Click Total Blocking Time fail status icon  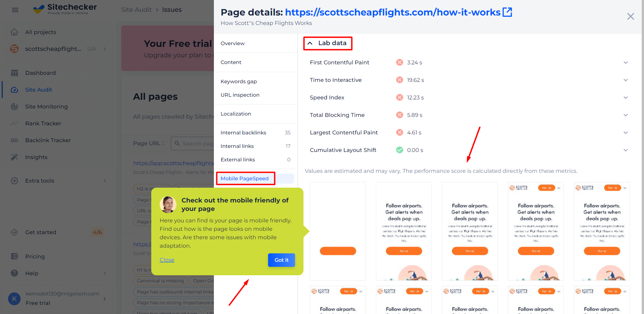click(399, 115)
